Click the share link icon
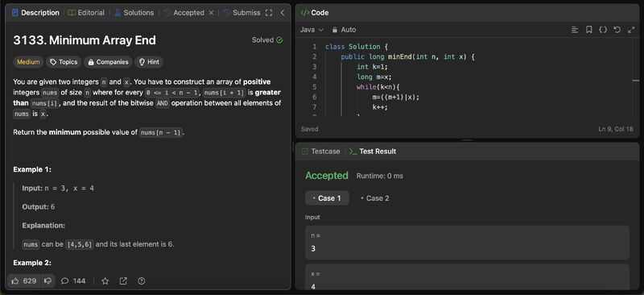644x295 pixels. [x=123, y=281]
